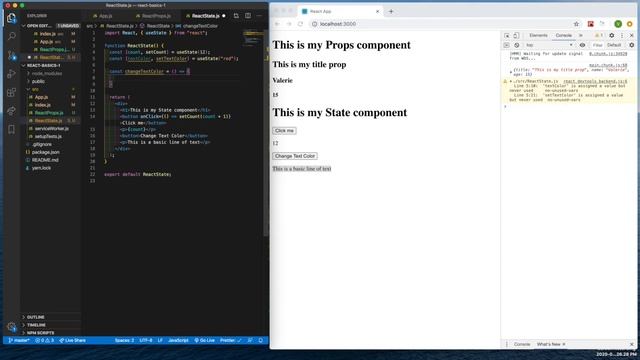Click the Change Text Color button

click(295, 156)
